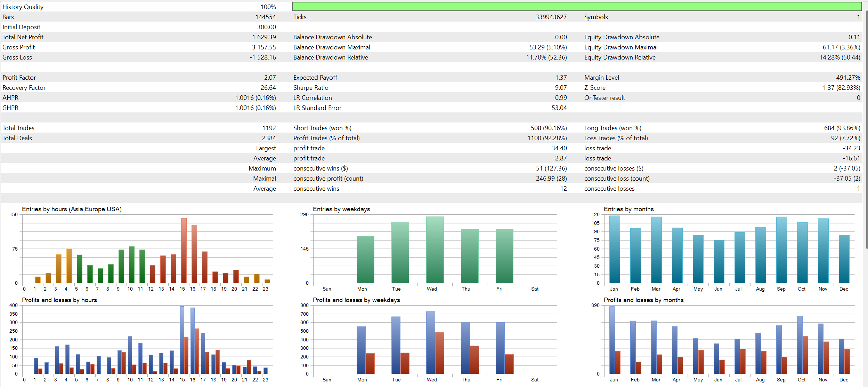This screenshot has height=387, width=868.
Task: Click the Long Trades (won %) value
Action: [842, 128]
